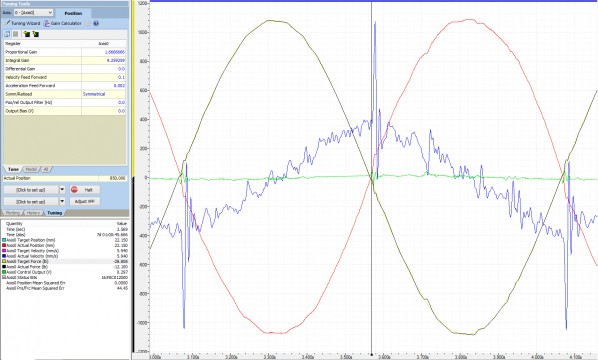Click the first download-parameters icon with yellow arrow
The image size is (598, 360).
(x=27, y=34)
